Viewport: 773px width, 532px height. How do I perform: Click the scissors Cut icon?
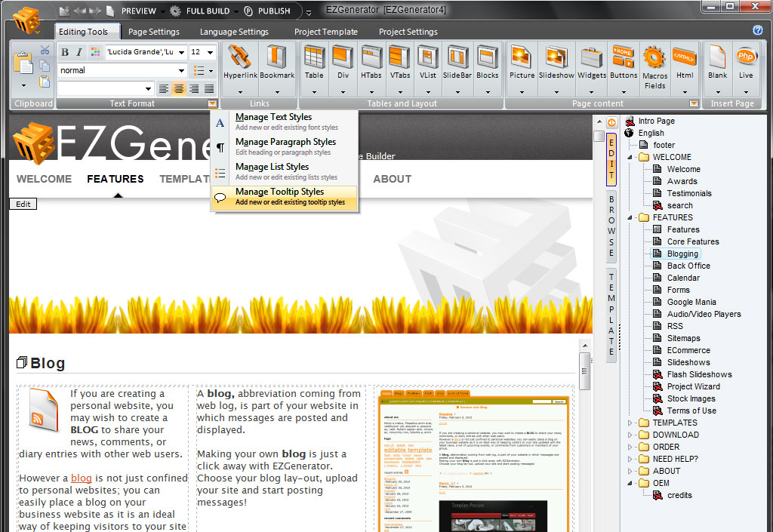point(45,51)
